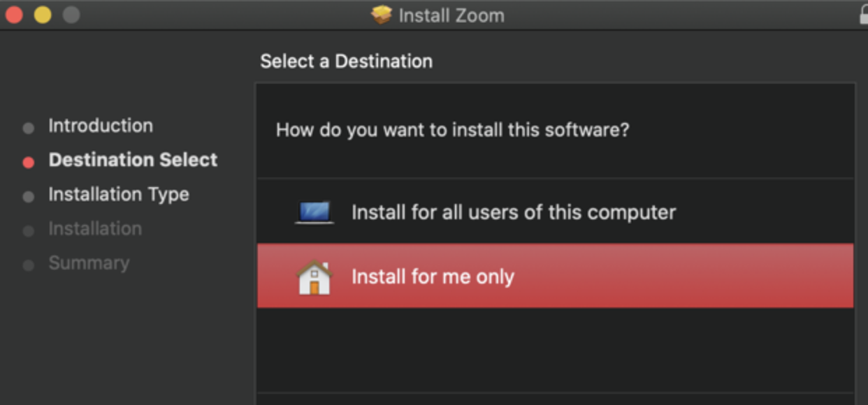This screenshot has height=405, width=868.
Task: Click the Installation Type step dot
Action: point(29,195)
